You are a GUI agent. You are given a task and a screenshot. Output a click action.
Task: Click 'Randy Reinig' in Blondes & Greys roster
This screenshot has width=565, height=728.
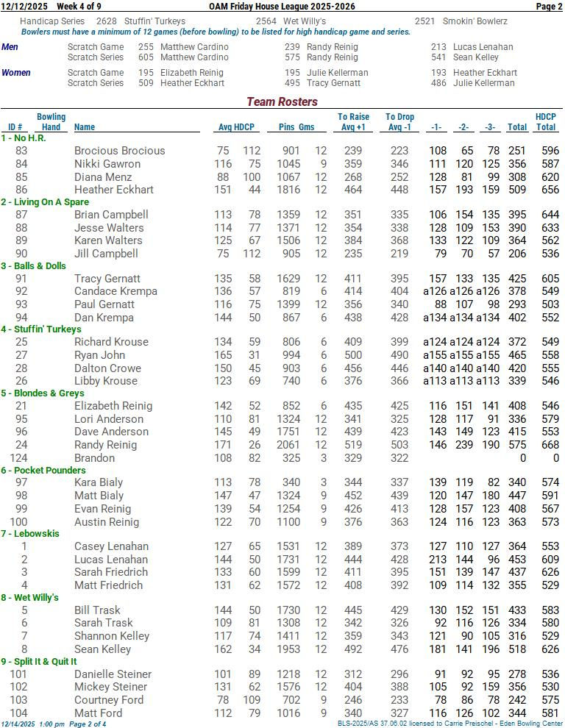click(106, 445)
